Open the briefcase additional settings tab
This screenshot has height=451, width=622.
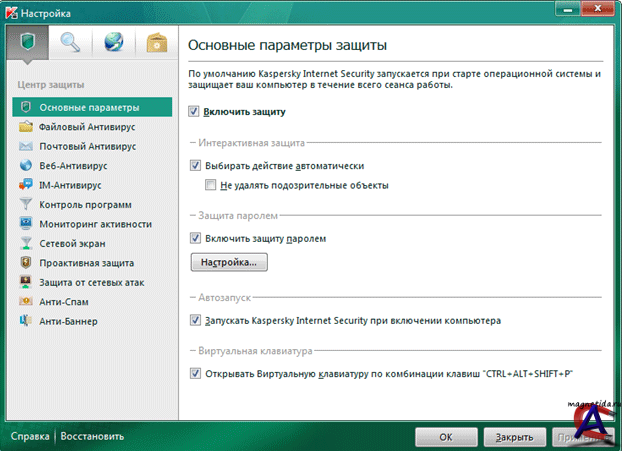point(156,45)
